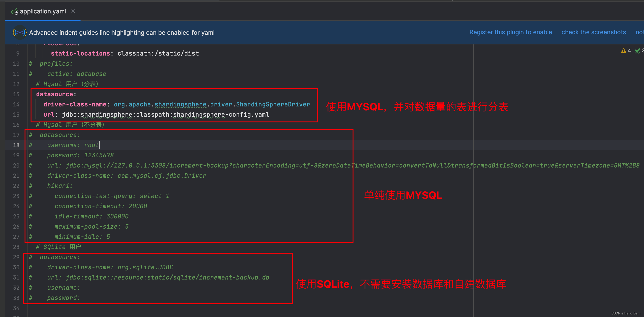Click 'minimum-idle: 5' line
This screenshot has width=644, height=317.
click(x=82, y=237)
